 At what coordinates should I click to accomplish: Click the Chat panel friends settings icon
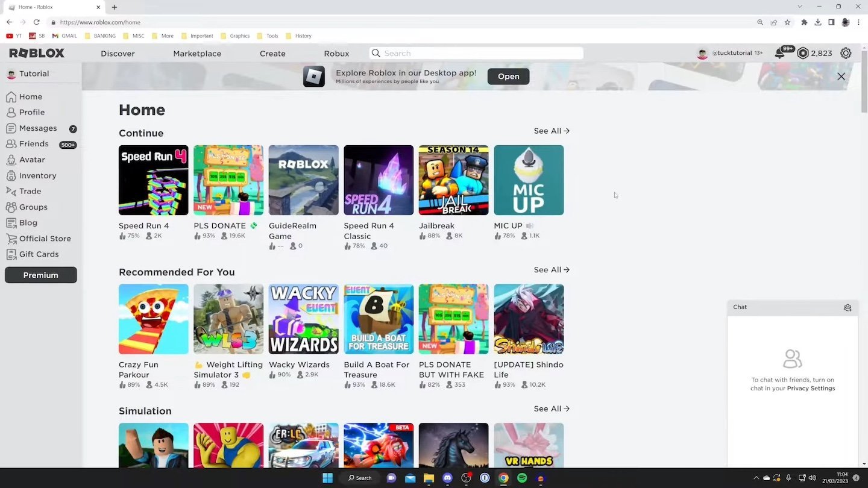click(x=848, y=307)
